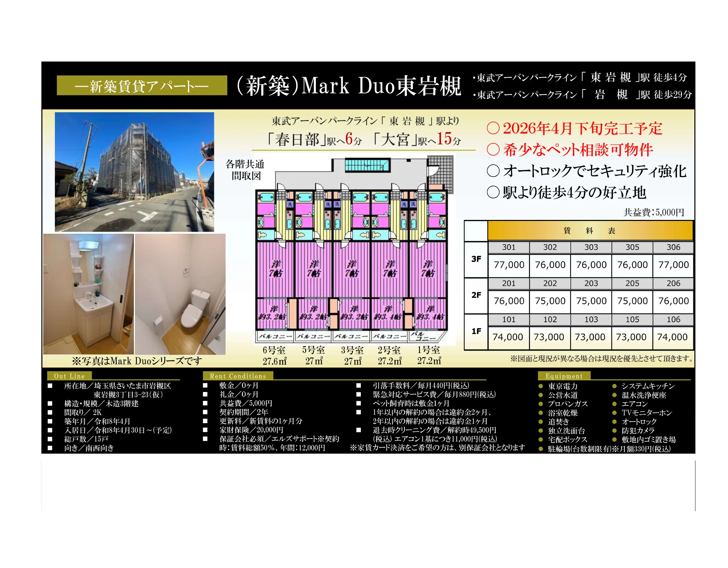The image size is (728, 568).
Task: Expand the 3F row in the rent table
Action: click(x=476, y=259)
